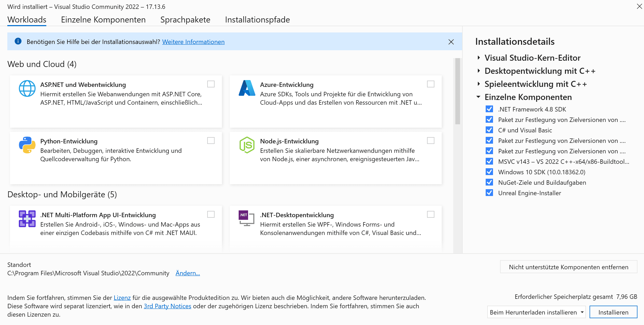This screenshot has width=644, height=325.
Task: Expand Visual Studio-Kern-Editor details
Action: tap(479, 58)
